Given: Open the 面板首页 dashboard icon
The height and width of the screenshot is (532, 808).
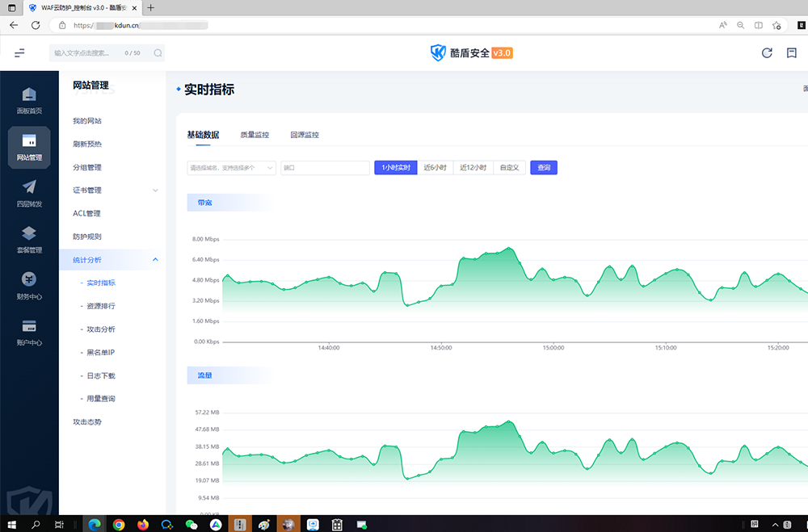Looking at the screenshot, I should [x=29, y=100].
